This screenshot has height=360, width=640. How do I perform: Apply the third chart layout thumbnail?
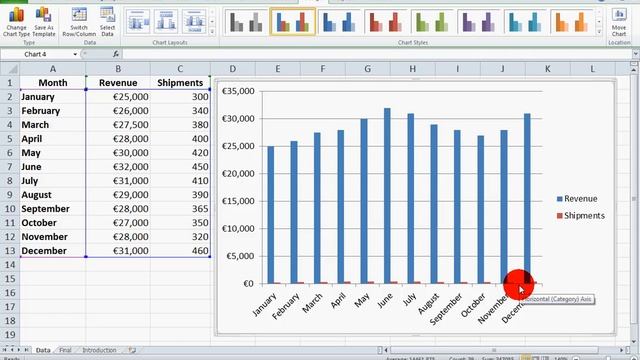click(193, 22)
